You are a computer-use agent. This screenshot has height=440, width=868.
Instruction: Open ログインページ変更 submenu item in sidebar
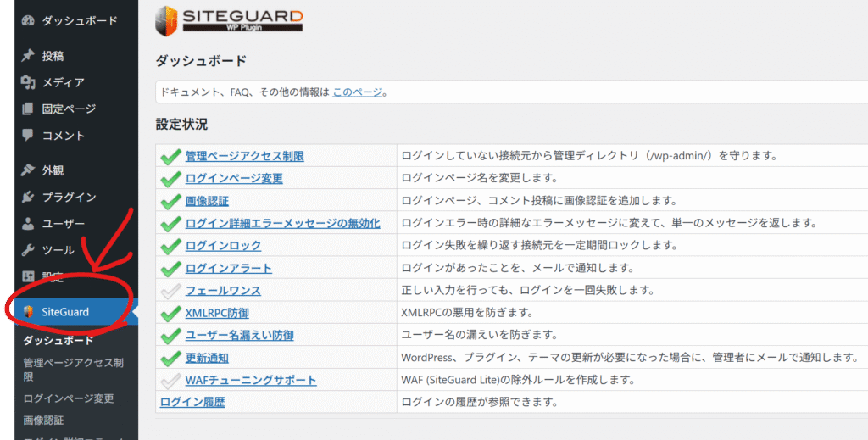coord(68,398)
